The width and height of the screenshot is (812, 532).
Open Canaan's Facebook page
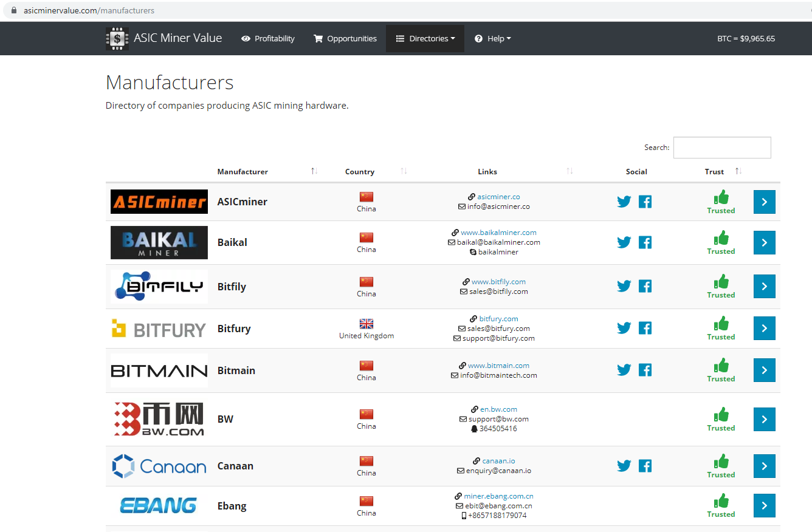point(645,466)
